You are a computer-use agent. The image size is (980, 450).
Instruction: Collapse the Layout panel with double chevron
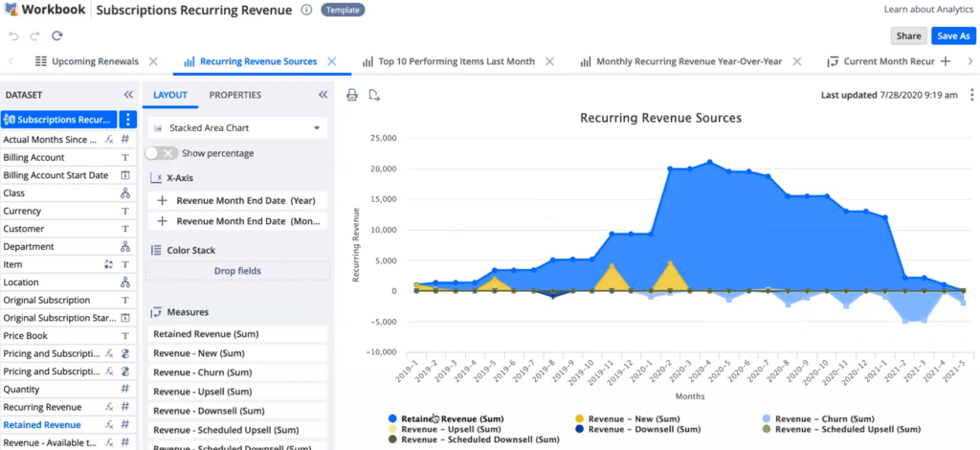click(323, 95)
